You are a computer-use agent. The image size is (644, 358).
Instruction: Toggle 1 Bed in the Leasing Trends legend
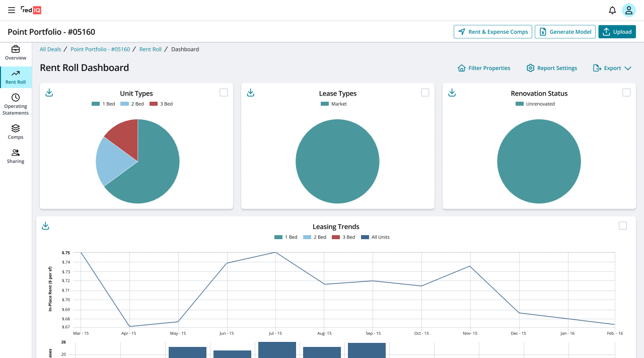[286, 237]
